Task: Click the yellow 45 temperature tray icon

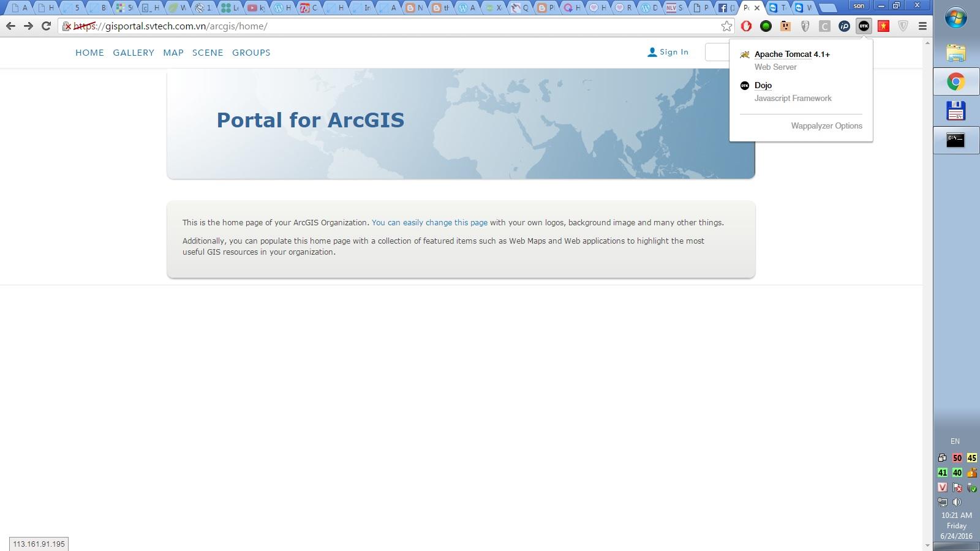Action: click(x=972, y=458)
